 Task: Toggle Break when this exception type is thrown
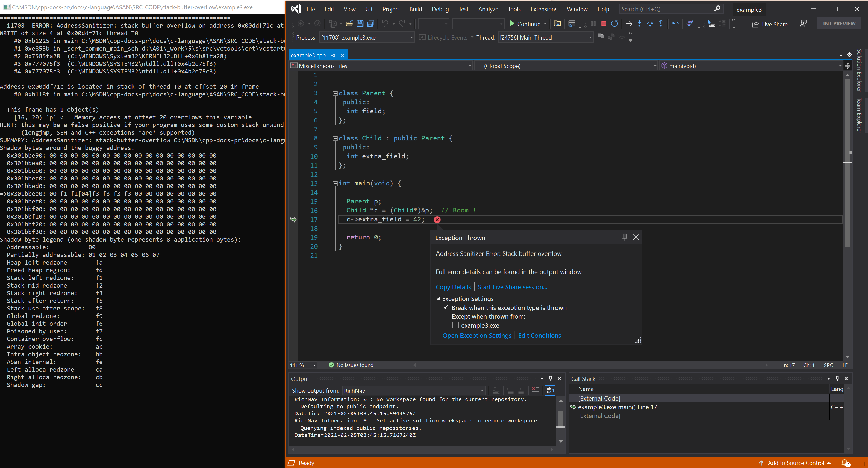coord(447,307)
